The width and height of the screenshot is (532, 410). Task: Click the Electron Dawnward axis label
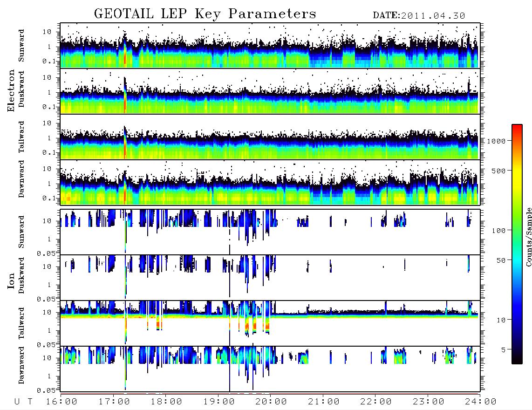tap(21, 179)
